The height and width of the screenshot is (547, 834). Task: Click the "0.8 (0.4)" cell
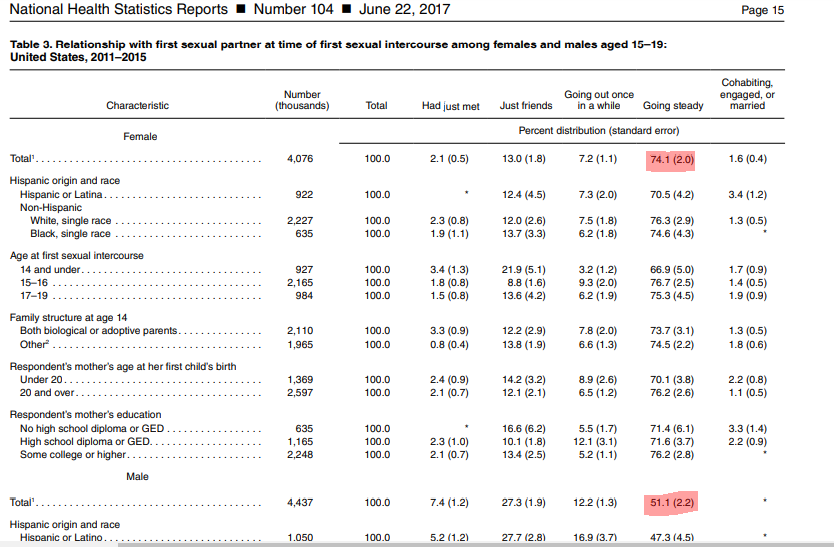coord(449,345)
